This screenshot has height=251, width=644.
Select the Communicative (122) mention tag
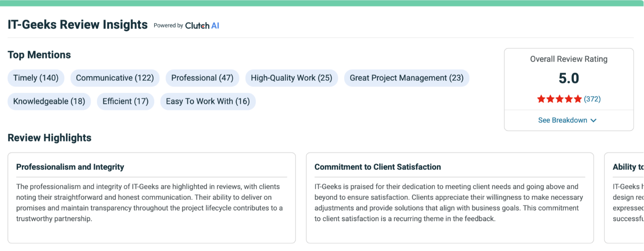pos(115,78)
